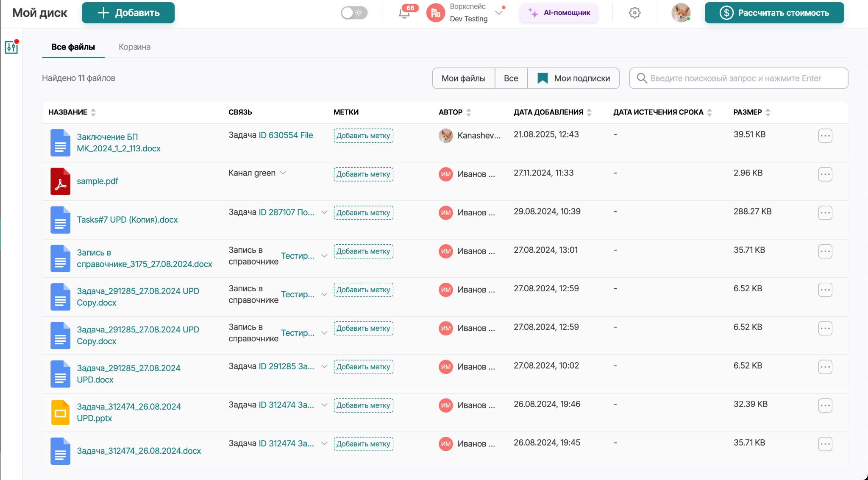Select the Мои подписки filter tab
Viewport: 868px width, 480px height.
pos(573,78)
